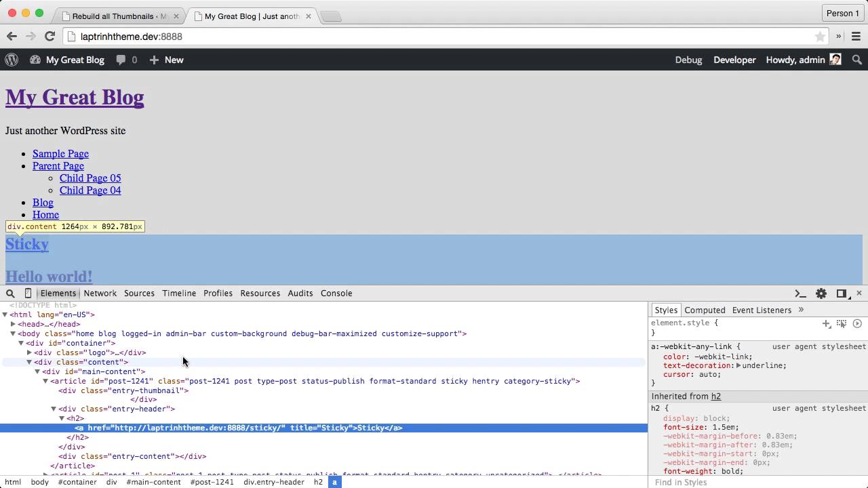
Task: Open the Blog menu link
Action: coord(43,203)
